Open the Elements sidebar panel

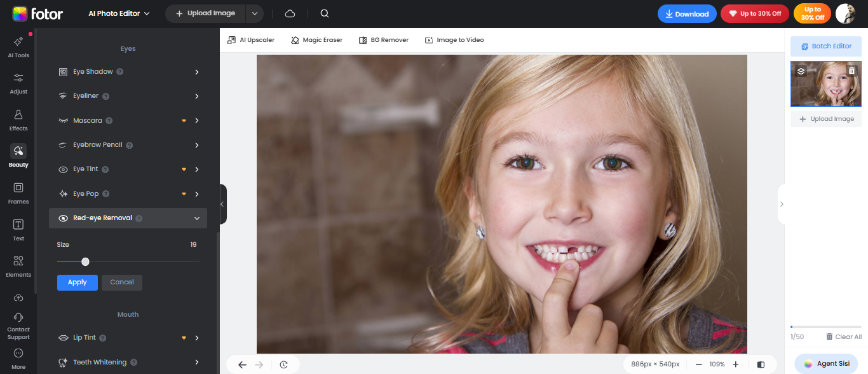18,267
